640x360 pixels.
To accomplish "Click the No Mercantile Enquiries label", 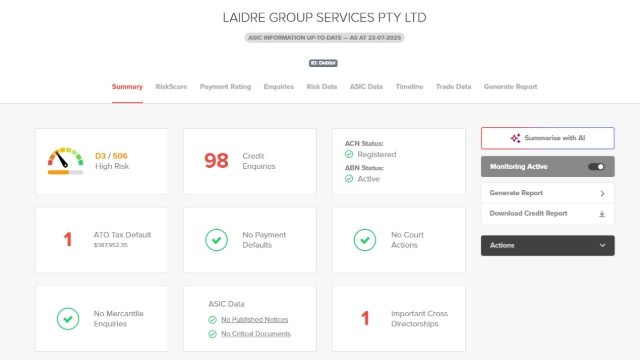I will click(118, 319).
